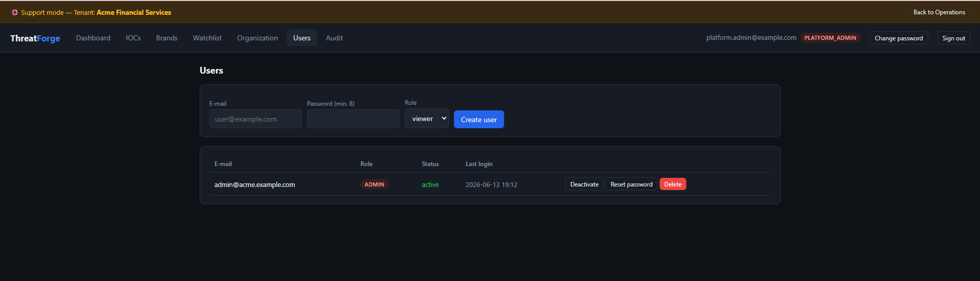Image resolution: width=980 pixels, height=281 pixels.
Task: Click Back to Operations button
Action: click(x=939, y=12)
